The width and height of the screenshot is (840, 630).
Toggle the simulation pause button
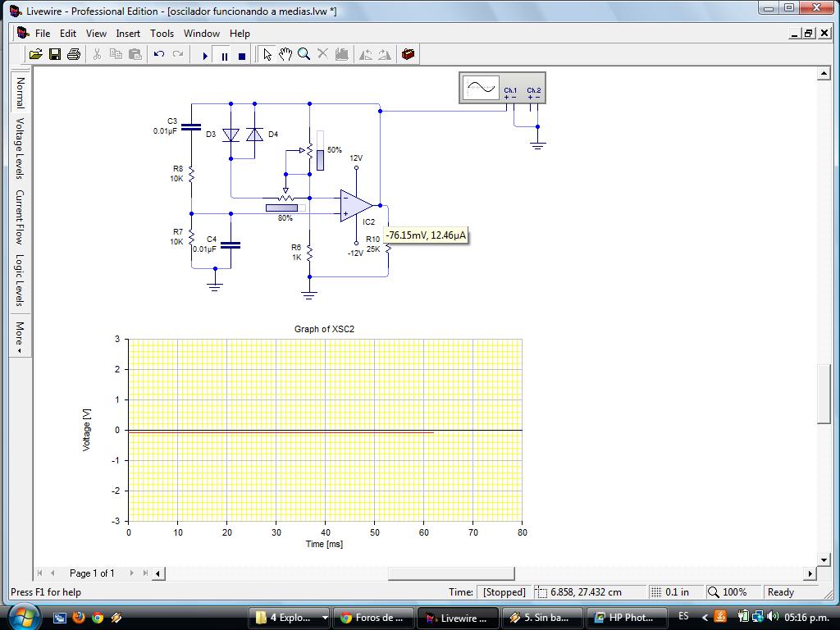click(x=224, y=56)
